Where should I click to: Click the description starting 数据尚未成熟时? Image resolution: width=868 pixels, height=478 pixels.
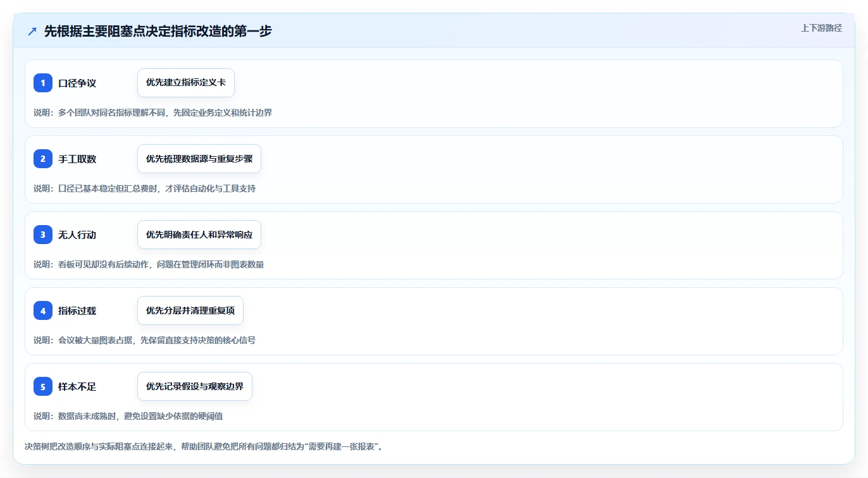click(x=128, y=416)
